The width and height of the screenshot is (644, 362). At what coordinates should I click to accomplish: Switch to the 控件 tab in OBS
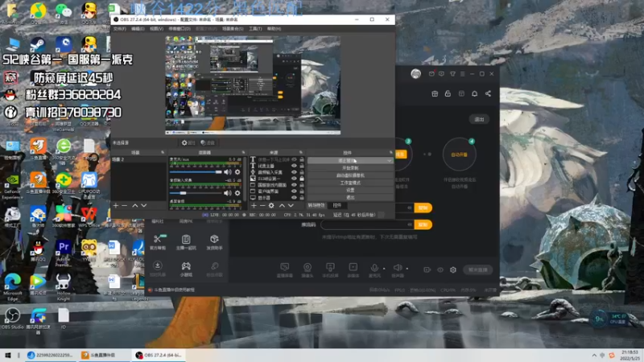click(337, 205)
